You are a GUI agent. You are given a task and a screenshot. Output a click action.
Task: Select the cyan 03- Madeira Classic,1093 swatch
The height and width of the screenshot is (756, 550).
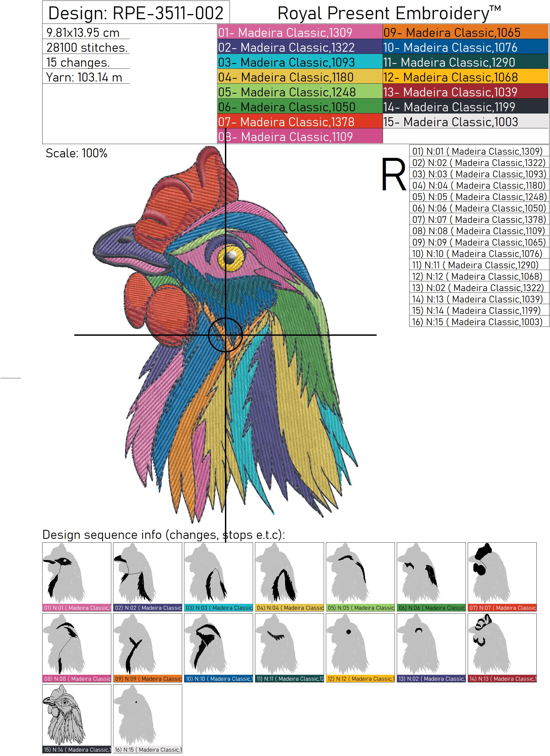pos(300,62)
